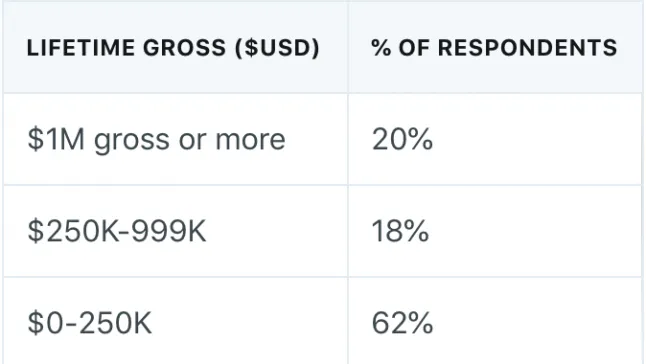This screenshot has height=364, width=646.
Task: Click the '250K' text in the last row
Action: [x=115, y=323]
